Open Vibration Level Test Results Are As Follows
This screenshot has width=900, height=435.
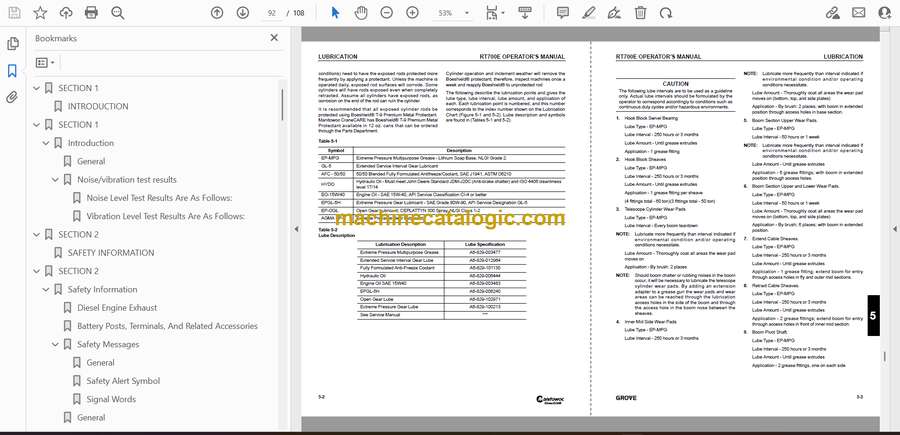click(x=166, y=216)
